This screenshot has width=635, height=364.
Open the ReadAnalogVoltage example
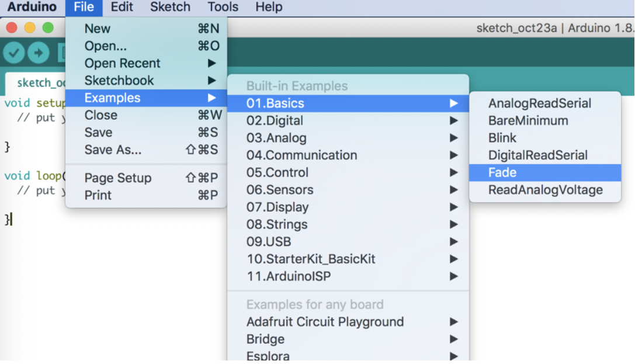pos(545,190)
